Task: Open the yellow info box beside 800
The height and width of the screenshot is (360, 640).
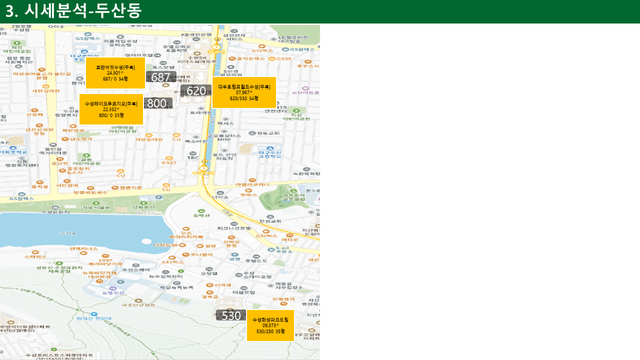Action: [111, 109]
